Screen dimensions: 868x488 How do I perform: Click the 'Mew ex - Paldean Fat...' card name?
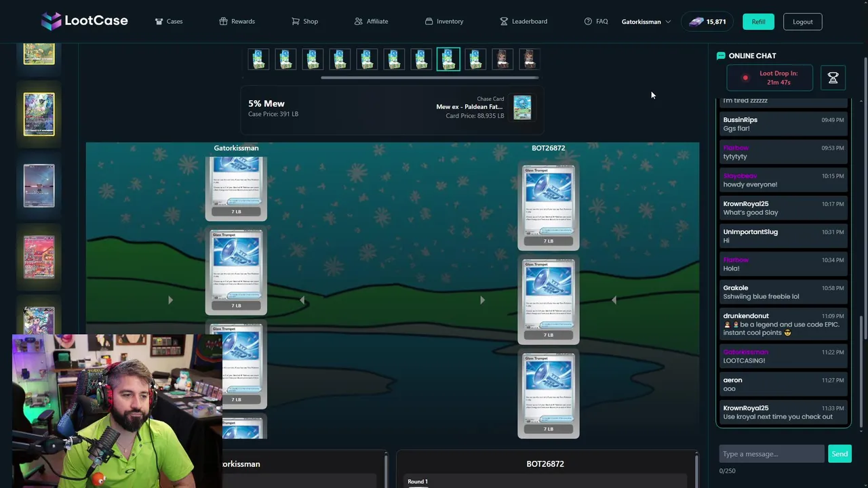tap(469, 106)
